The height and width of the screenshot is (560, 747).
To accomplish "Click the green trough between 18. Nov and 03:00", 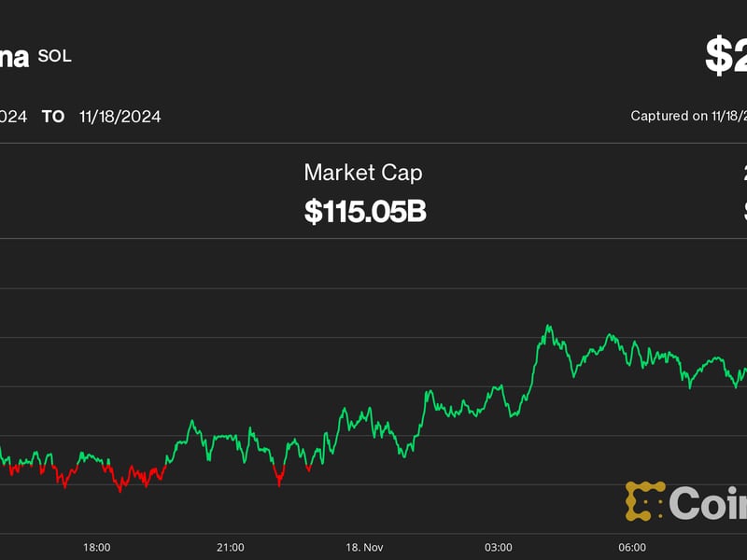I will pyautogui.click(x=402, y=455).
